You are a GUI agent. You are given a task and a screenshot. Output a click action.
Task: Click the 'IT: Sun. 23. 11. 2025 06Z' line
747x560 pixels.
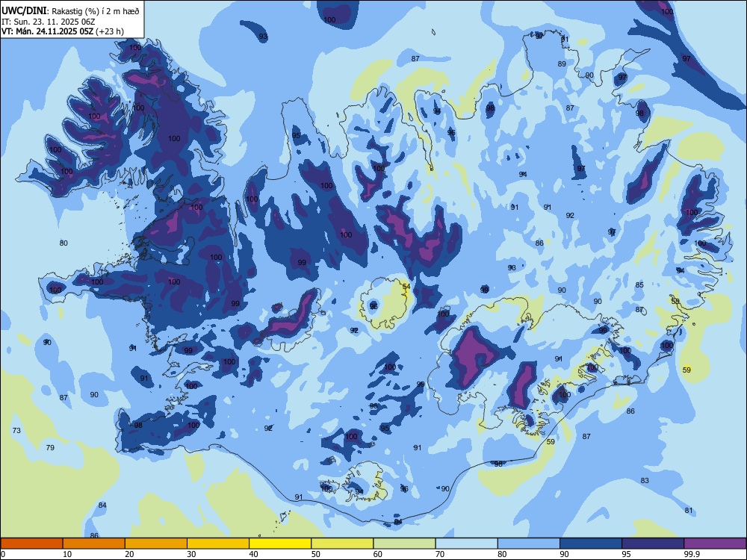click(x=48, y=22)
